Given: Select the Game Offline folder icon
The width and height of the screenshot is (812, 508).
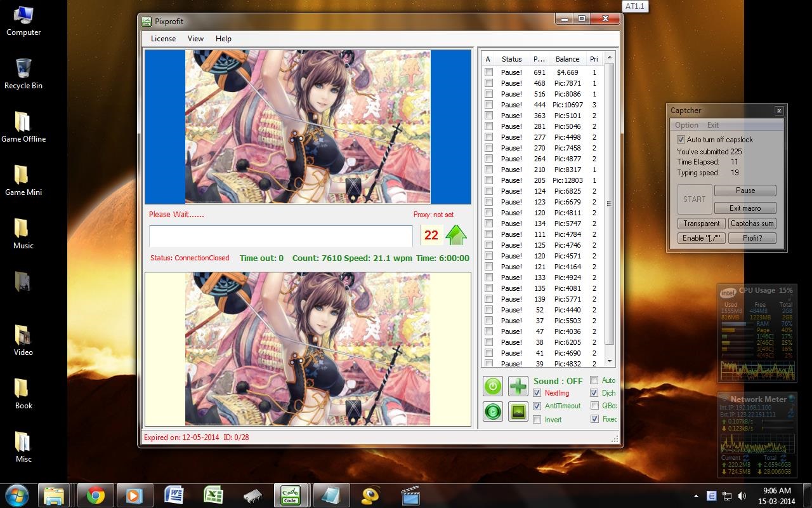Looking at the screenshot, I should point(23,126).
